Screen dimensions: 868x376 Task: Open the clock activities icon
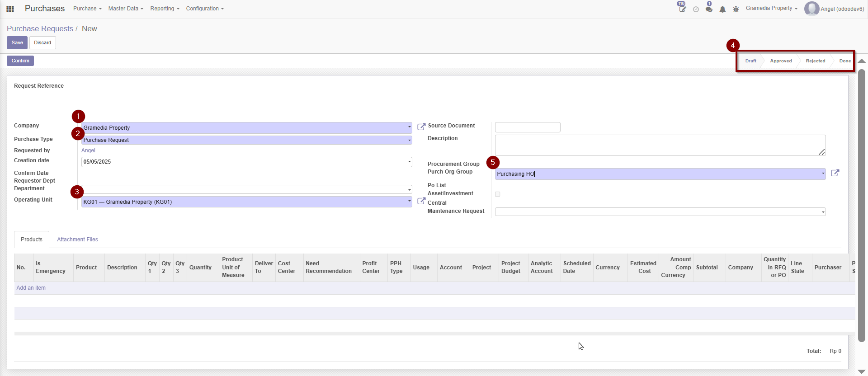pos(696,9)
